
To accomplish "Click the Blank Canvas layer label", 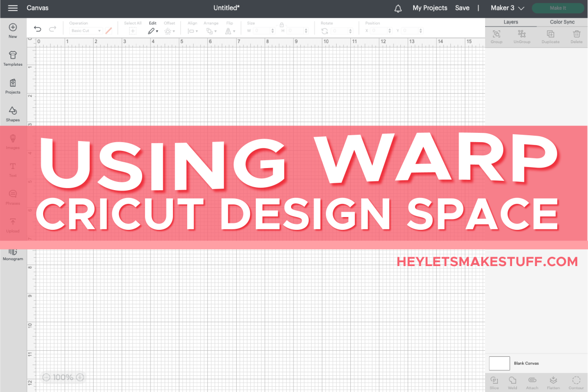I will pyautogui.click(x=526, y=364).
